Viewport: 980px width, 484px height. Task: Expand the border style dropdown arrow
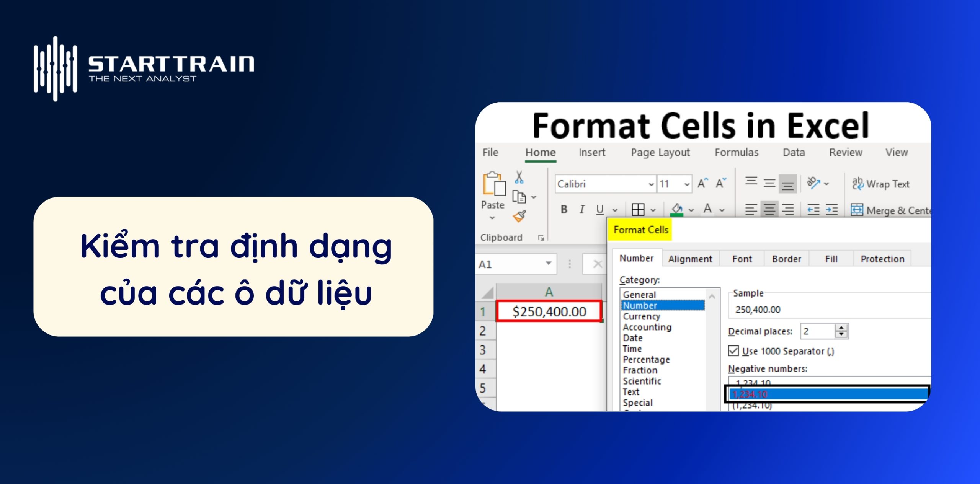click(x=653, y=210)
